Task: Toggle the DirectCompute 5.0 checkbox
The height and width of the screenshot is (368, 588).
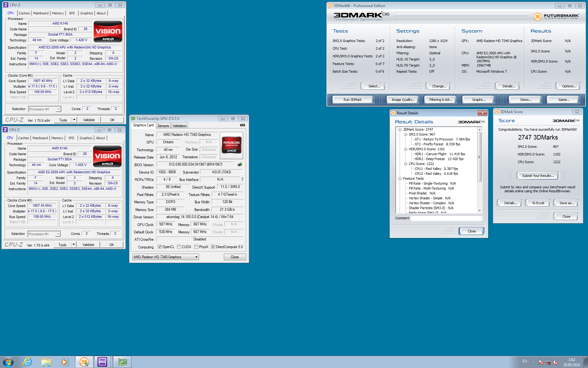Action: pyautogui.click(x=213, y=247)
